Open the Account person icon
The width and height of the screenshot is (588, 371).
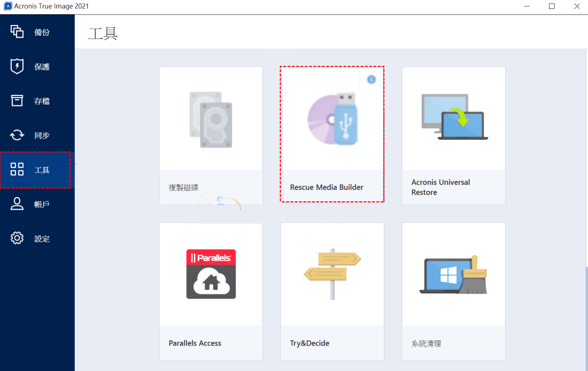click(x=17, y=204)
